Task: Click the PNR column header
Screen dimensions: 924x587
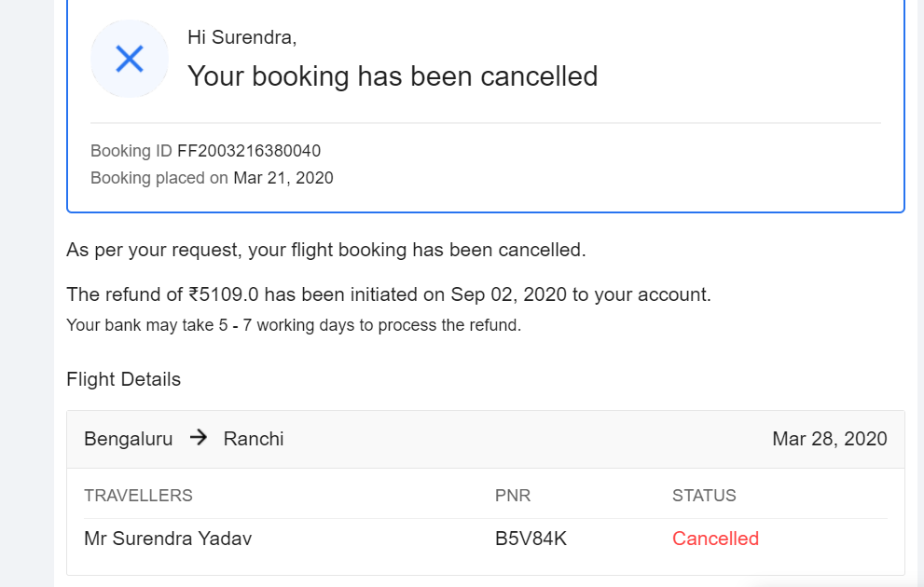Action: (x=513, y=496)
